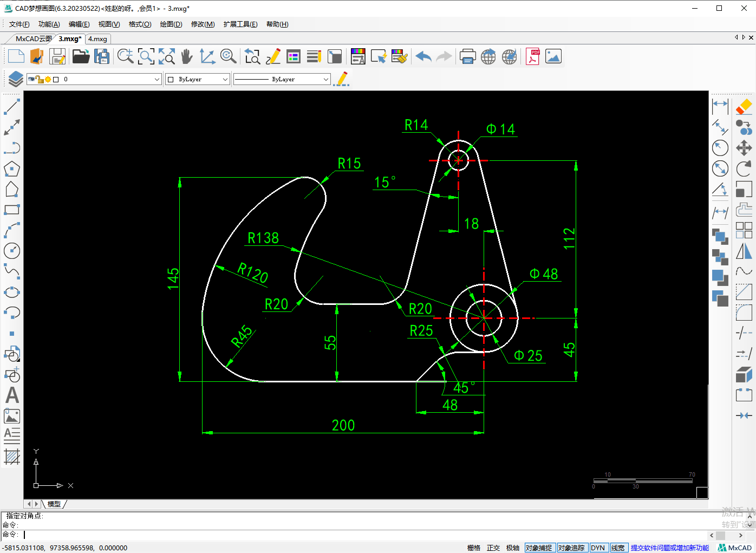Viewport: 756px width, 553px height.
Task: Open the ByLayer color dropdown
Action: [198, 79]
